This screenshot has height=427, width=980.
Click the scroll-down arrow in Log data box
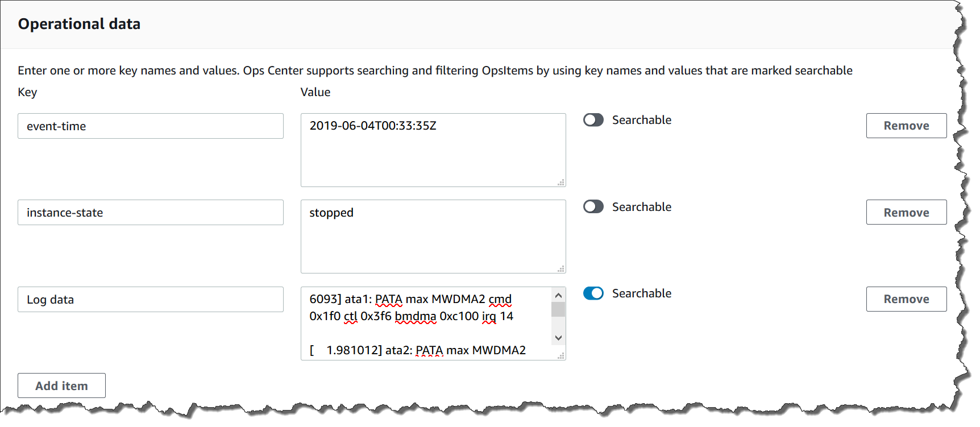[x=558, y=338]
